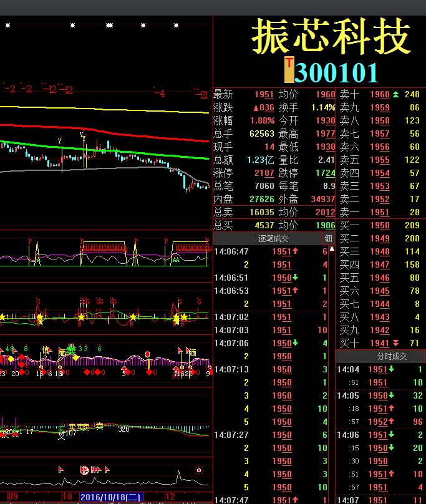This screenshot has height=504, width=426.
Task: Select the 买四 order row at 1947
Action: (380, 265)
